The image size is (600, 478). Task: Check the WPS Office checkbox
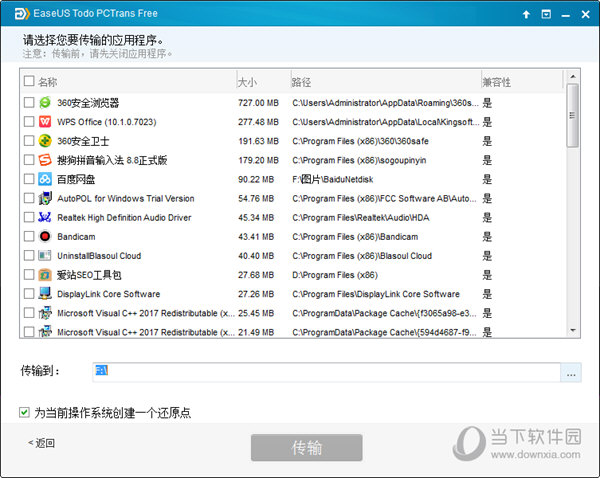(29, 121)
